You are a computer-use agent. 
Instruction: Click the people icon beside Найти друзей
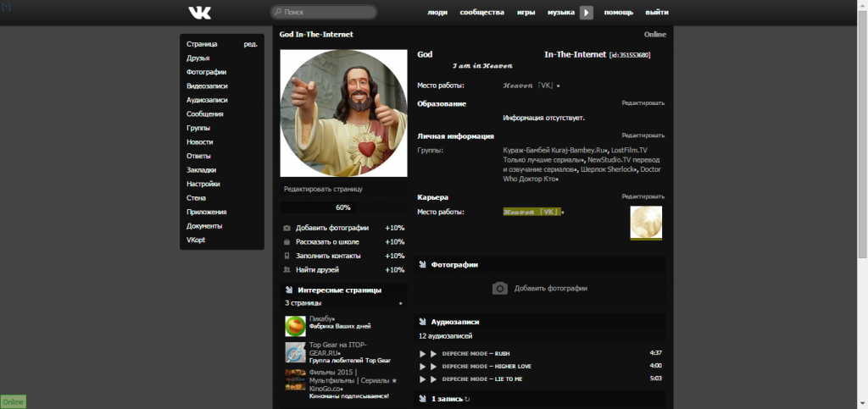(287, 270)
